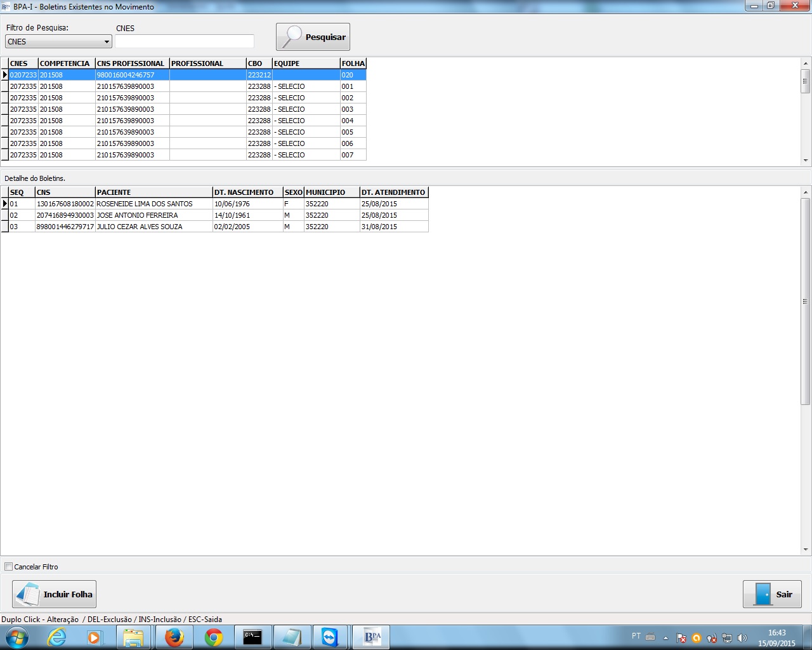Open Windows Explorer from the taskbar

tap(134, 637)
